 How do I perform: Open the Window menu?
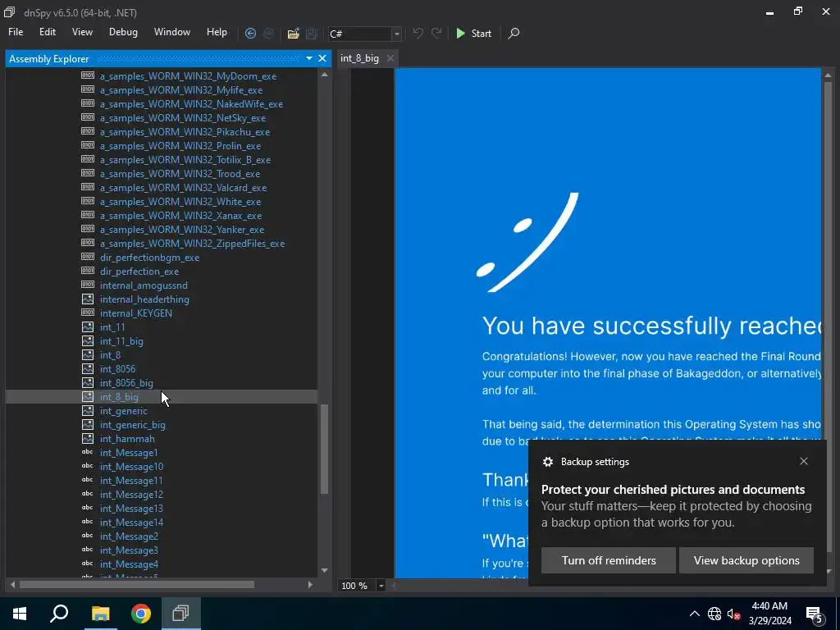(172, 32)
